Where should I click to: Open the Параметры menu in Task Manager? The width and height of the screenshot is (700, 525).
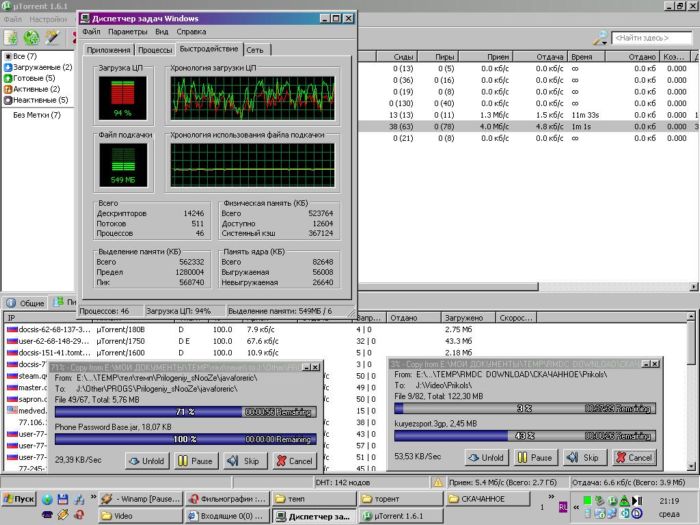pos(128,32)
